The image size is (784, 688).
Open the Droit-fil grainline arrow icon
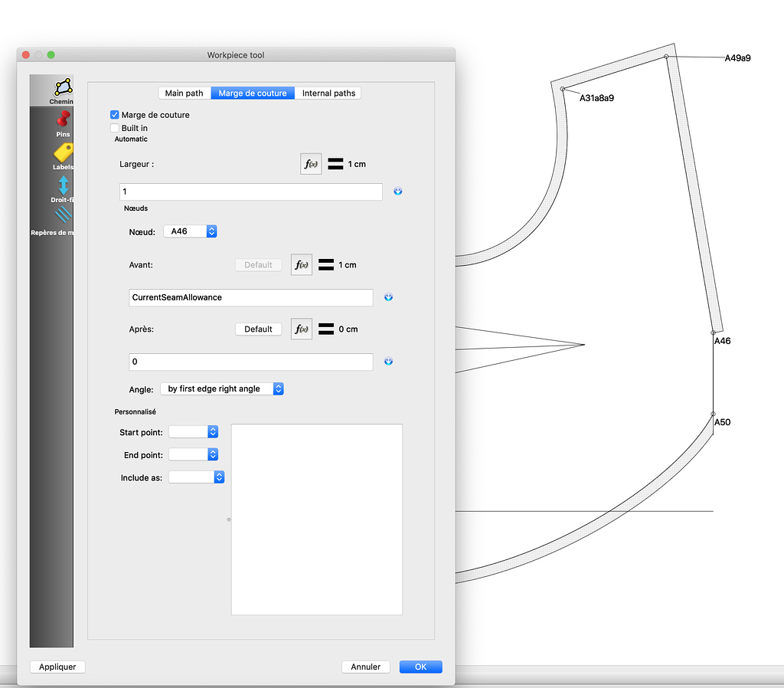[x=63, y=185]
